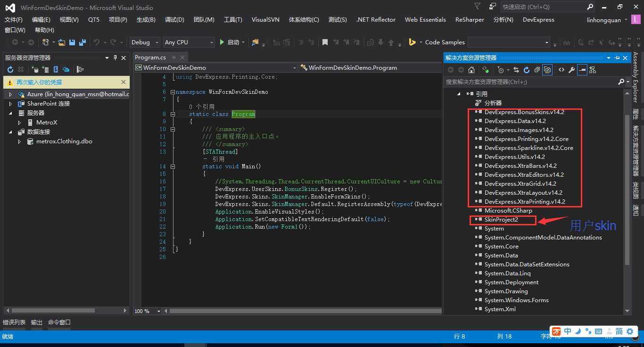The height and width of the screenshot is (347, 644).
Task: Click the Bing Code Samples icon
Action: tap(412, 42)
